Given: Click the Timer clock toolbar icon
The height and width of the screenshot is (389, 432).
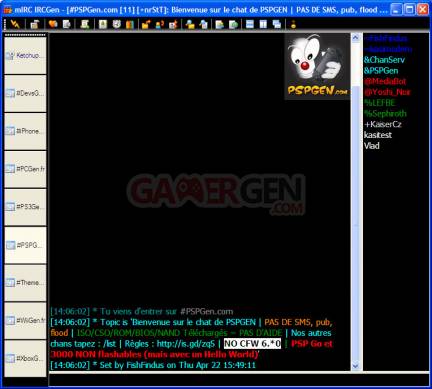Looking at the screenshot, I should pos(117,24).
